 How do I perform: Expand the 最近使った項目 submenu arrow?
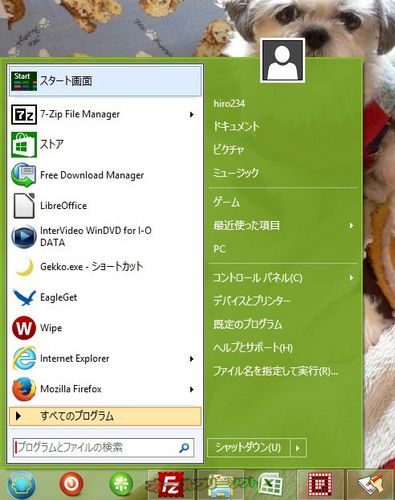351,226
